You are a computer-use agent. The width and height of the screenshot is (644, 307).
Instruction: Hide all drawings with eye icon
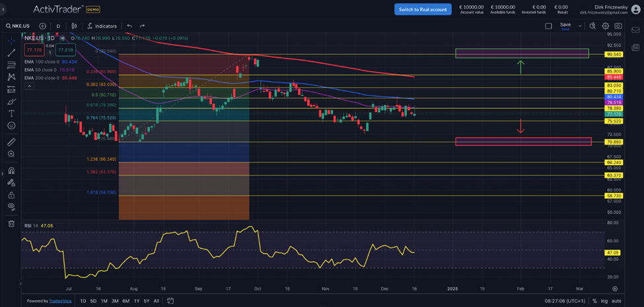(x=11, y=207)
